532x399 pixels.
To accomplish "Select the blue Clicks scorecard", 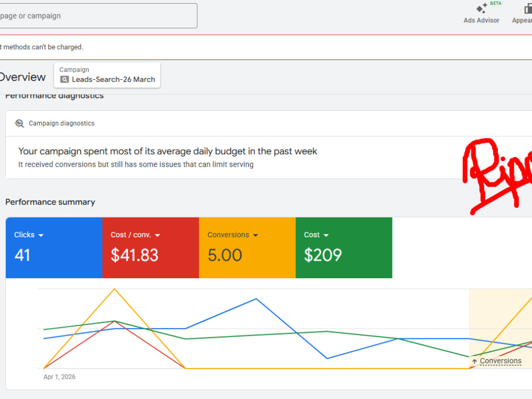I will coord(54,248).
